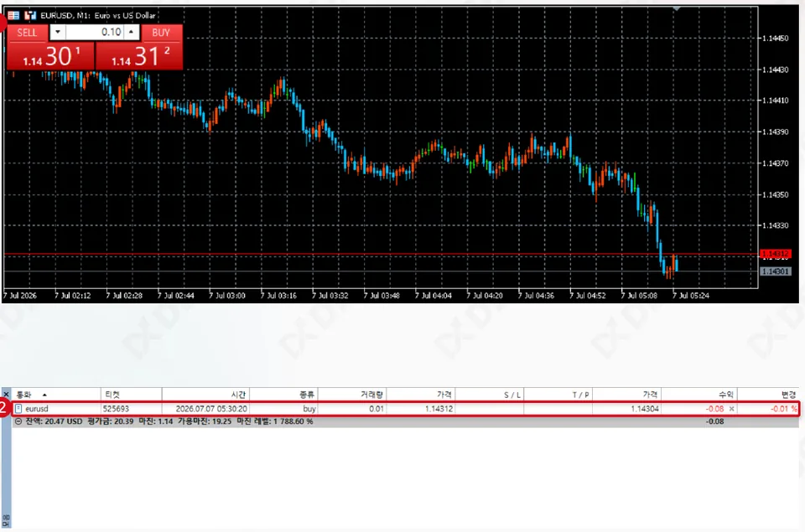Viewport: 805px width, 532px height.
Task: Decrease lot volume with the down arrow
Action: (58, 32)
